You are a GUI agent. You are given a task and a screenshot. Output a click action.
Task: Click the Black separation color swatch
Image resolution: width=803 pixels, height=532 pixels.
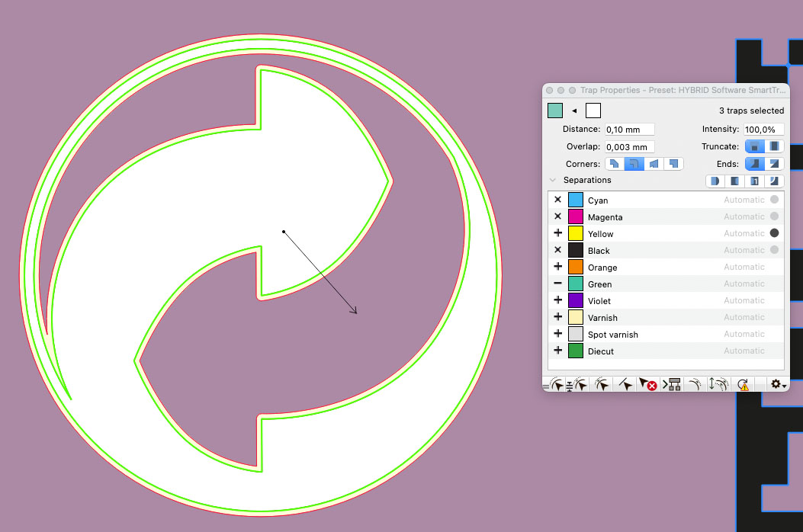[576, 251]
